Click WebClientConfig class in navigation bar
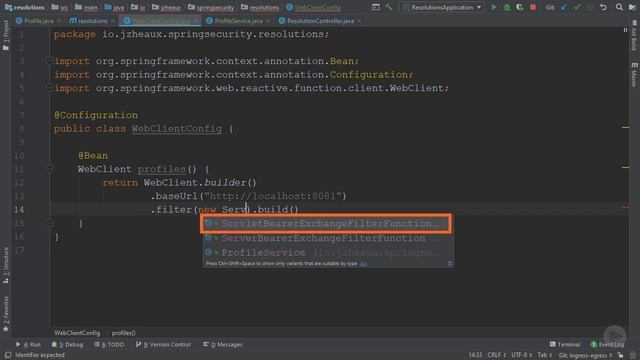Viewport: 640px width, 360px height. pos(313,7)
